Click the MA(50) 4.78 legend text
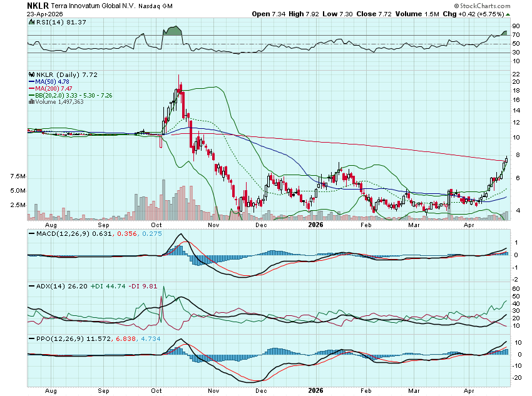532x396 pixels. [52, 82]
